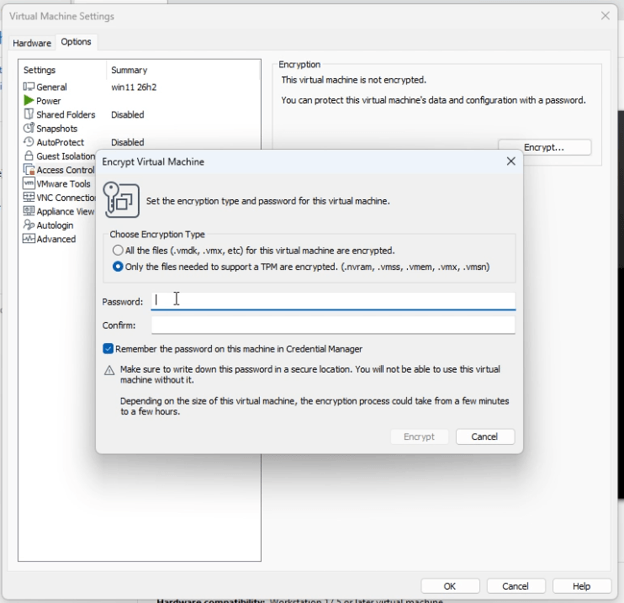Image resolution: width=624 pixels, height=603 pixels.
Task: Select TPM-only files encryption radio option
Action: click(118, 266)
